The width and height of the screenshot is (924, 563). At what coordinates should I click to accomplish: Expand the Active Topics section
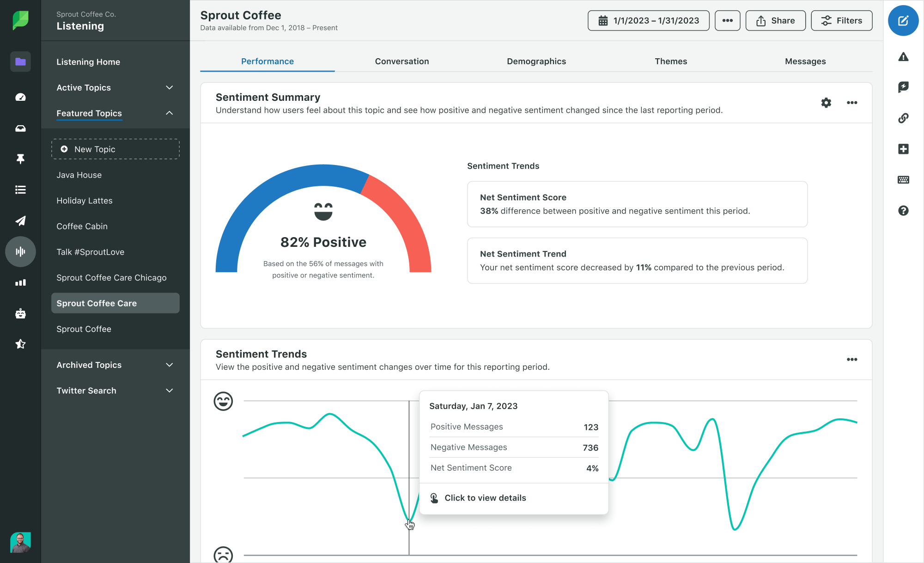tap(169, 87)
